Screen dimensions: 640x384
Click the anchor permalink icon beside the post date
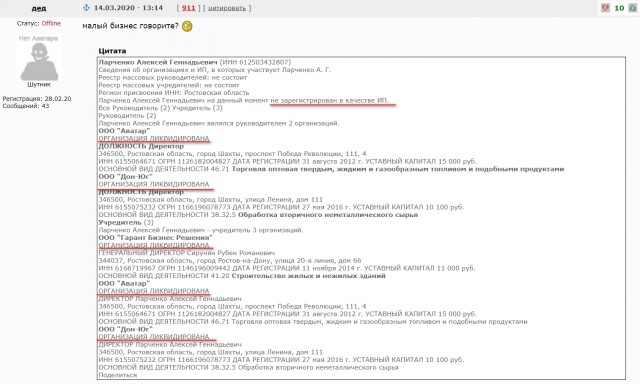(x=86, y=8)
